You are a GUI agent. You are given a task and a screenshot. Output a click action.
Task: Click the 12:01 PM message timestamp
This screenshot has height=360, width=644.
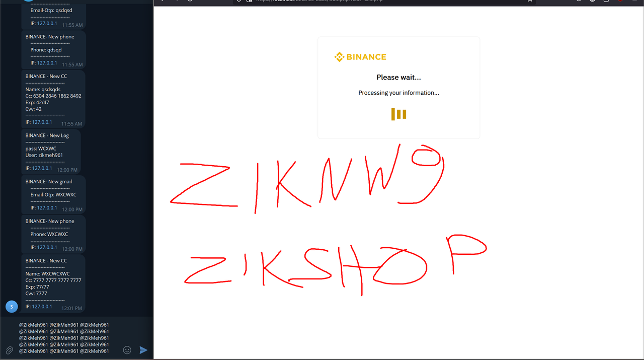(72, 308)
